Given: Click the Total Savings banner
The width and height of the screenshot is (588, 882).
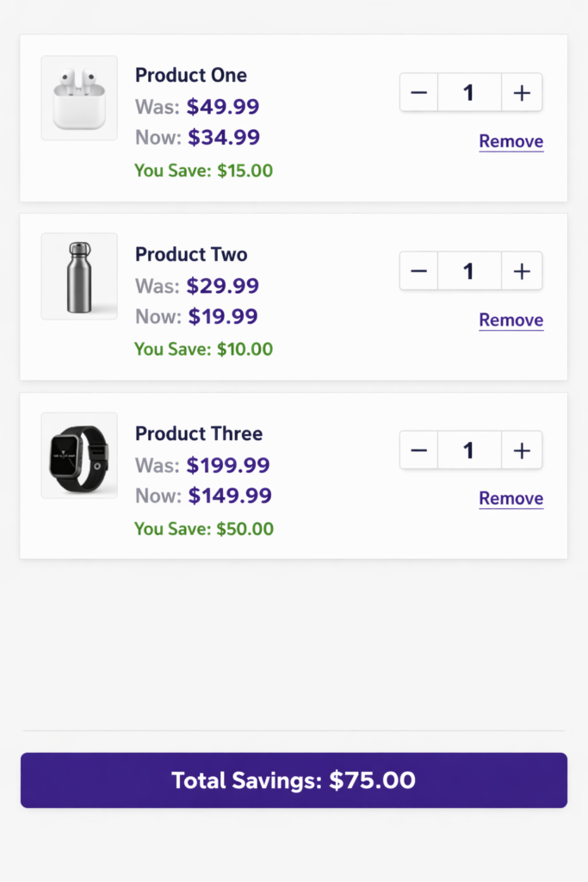Looking at the screenshot, I should 294,780.
